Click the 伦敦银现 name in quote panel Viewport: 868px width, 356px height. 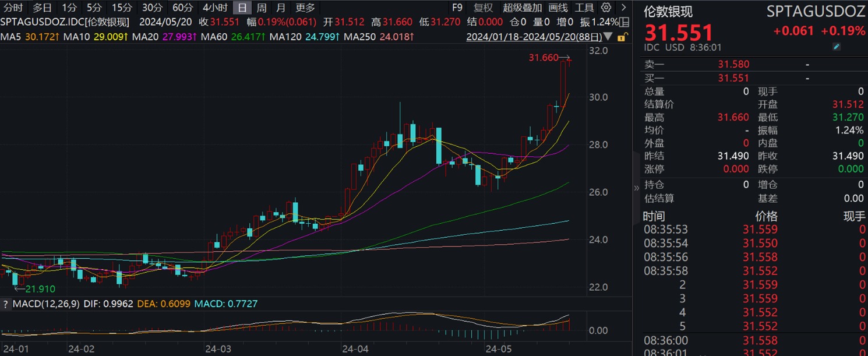click(668, 11)
